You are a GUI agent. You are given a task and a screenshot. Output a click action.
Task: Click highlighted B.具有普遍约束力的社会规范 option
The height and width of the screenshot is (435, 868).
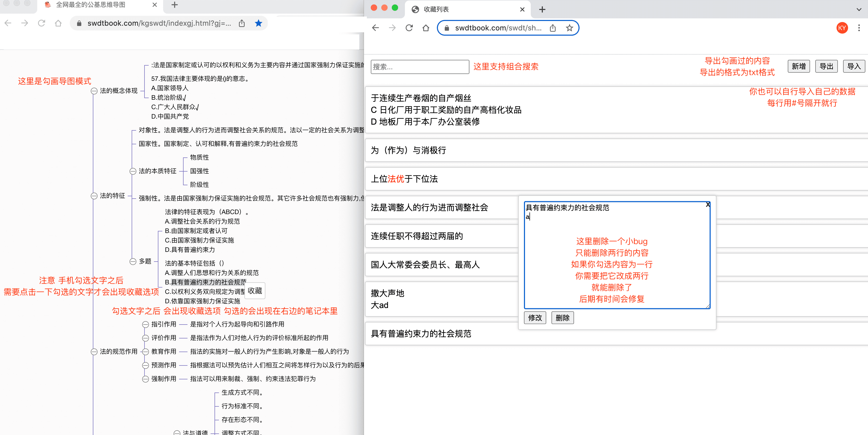[x=206, y=282]
